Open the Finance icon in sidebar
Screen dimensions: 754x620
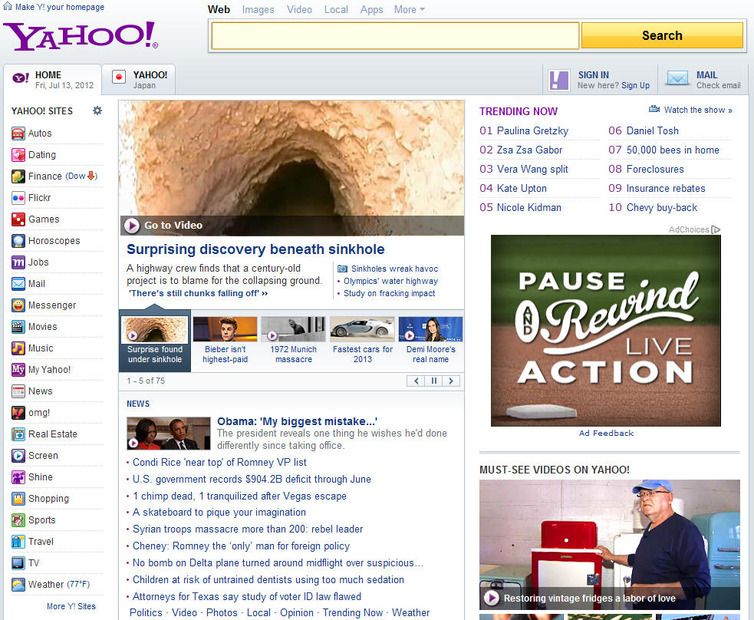click(x=18, y=177)
